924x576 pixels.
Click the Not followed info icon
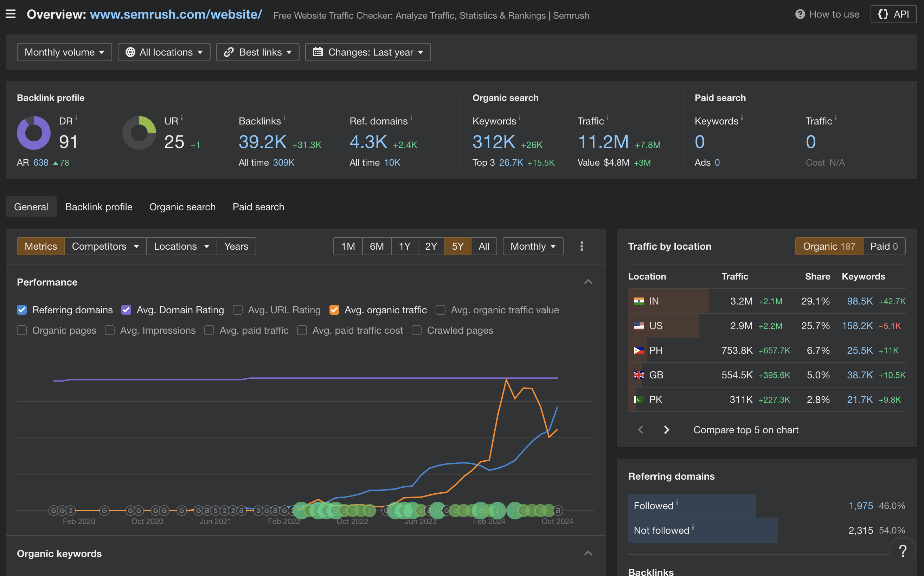(693, 527)
